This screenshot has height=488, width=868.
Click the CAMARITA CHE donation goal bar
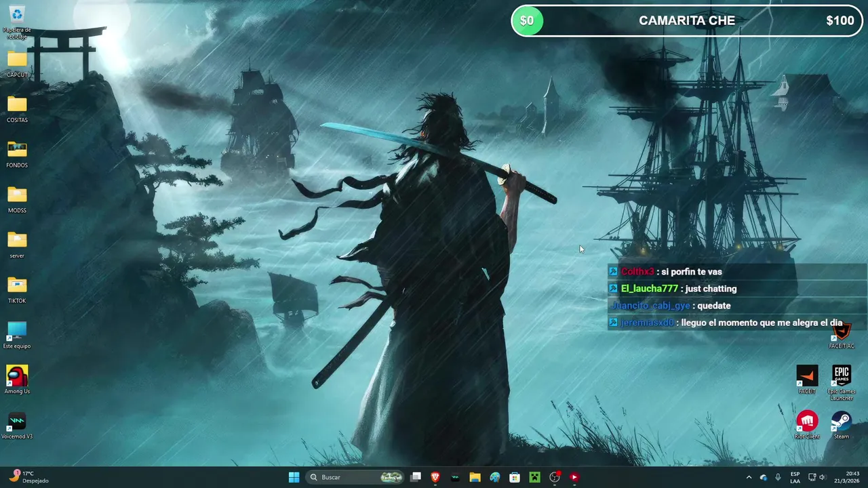(687, 20)
